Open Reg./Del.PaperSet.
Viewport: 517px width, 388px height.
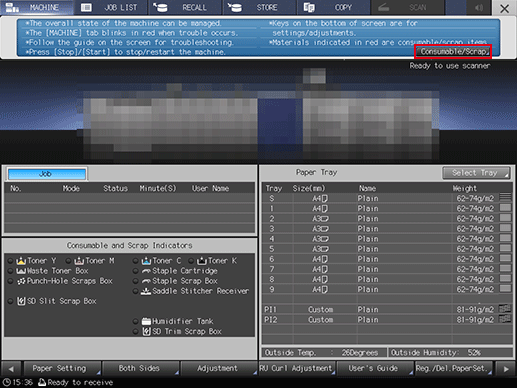tap(453, 368)
